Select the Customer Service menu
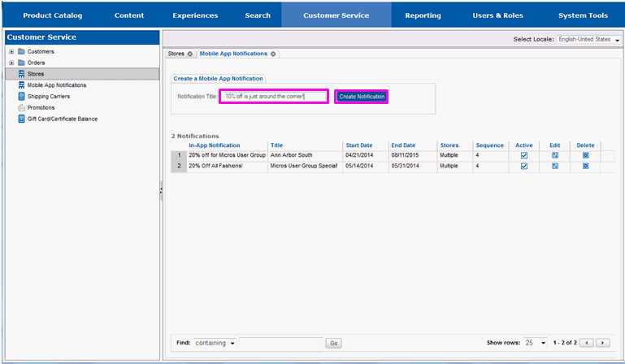This screenshot has width=625, height=364. 336,15
